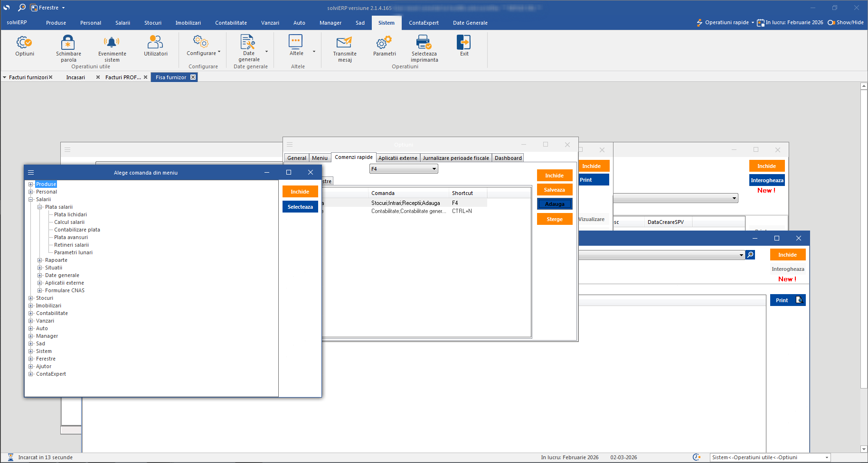The height and width of the screenshot is (463, 868).
Task: Select Calcul salarii in the tree
Action: point(69,222)
